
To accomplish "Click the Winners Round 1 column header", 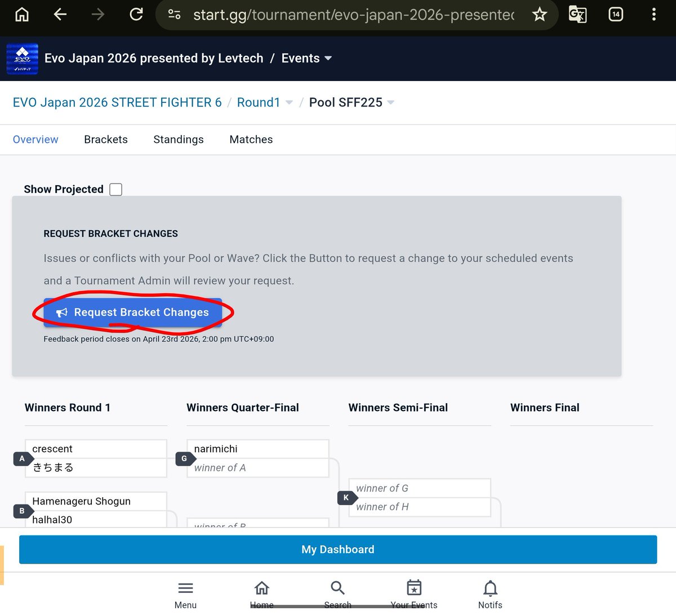I will [68, 408].
